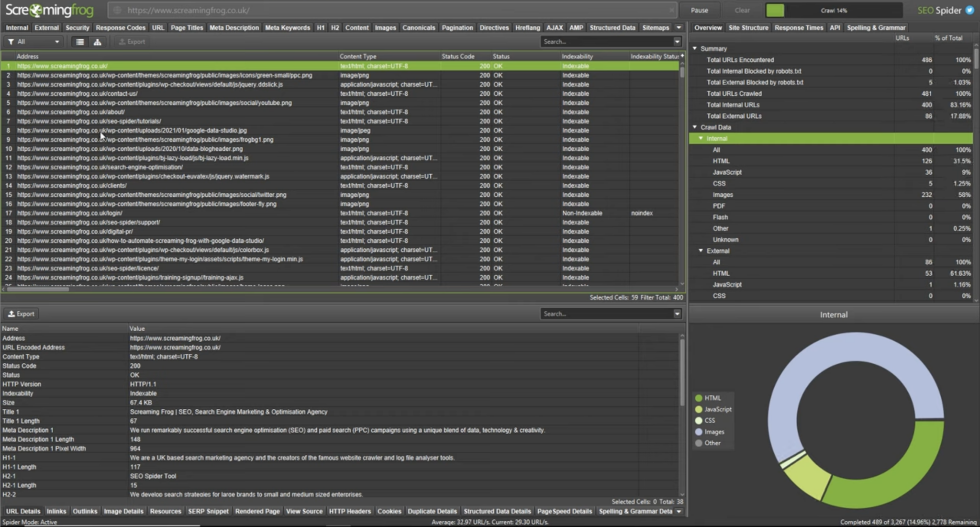
Task: Select row with /contact-us/ URL
Action: pos(340,94)
